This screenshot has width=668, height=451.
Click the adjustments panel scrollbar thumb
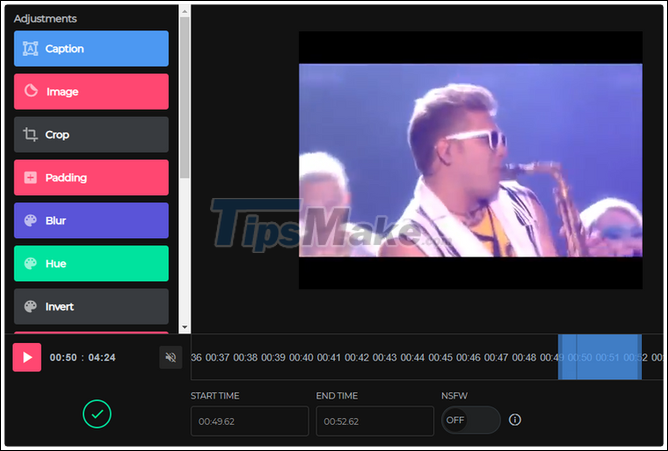(184, 98)
